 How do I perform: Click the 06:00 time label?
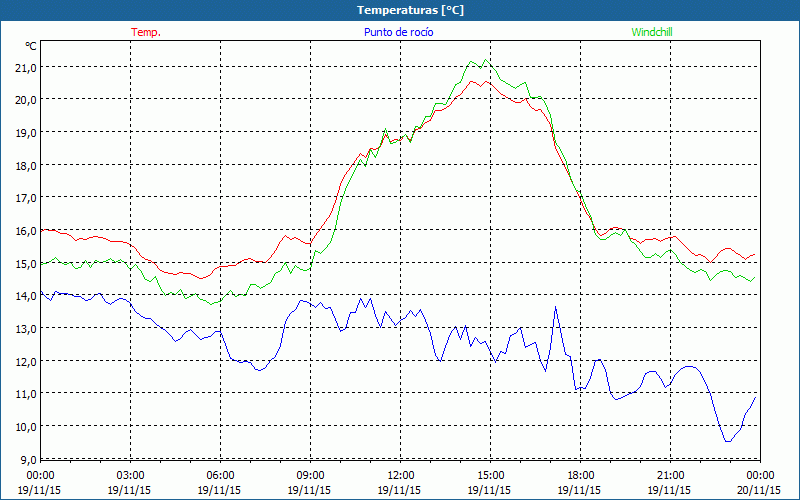pos(220,476)
